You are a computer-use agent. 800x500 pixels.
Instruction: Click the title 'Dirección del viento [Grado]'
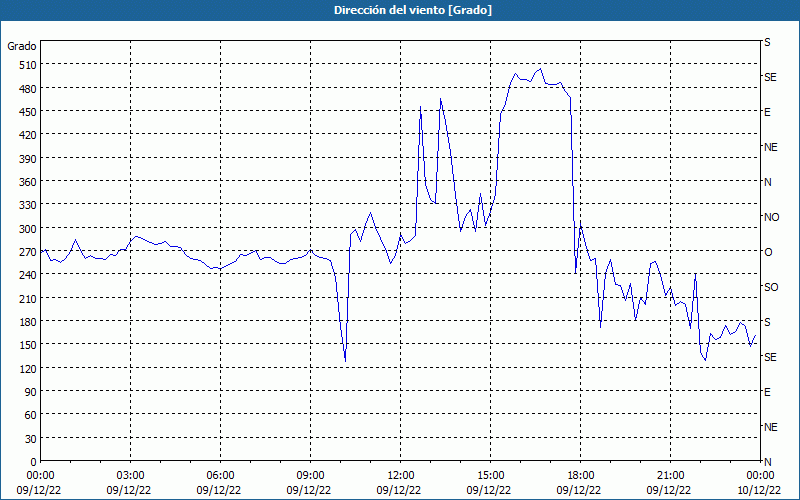[x=413, y=10]
